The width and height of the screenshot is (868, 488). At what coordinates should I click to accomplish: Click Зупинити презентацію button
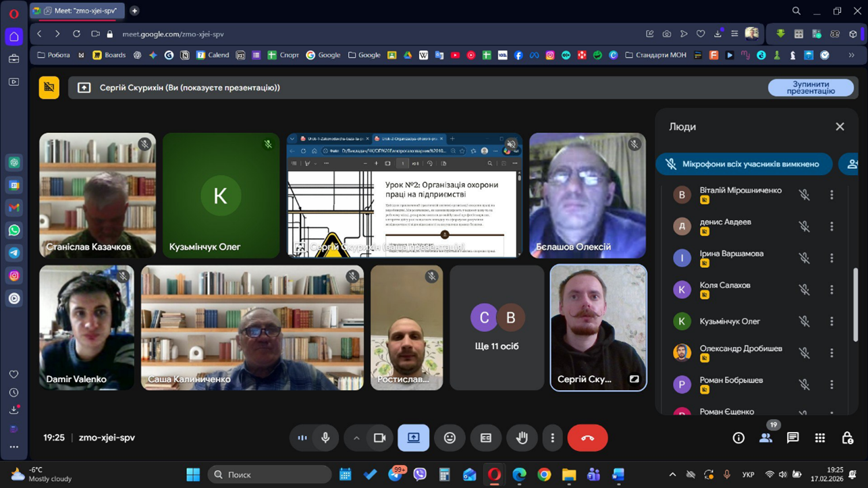tap(810, 88)
